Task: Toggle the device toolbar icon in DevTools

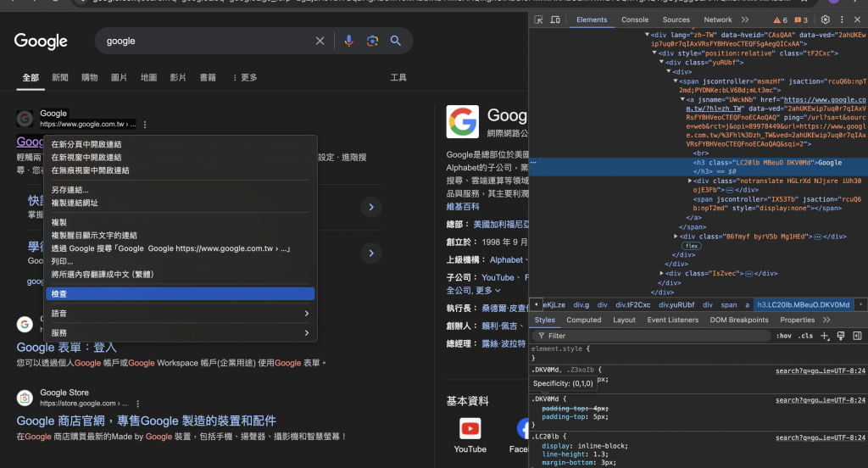Action: click(x=555, y=19)
